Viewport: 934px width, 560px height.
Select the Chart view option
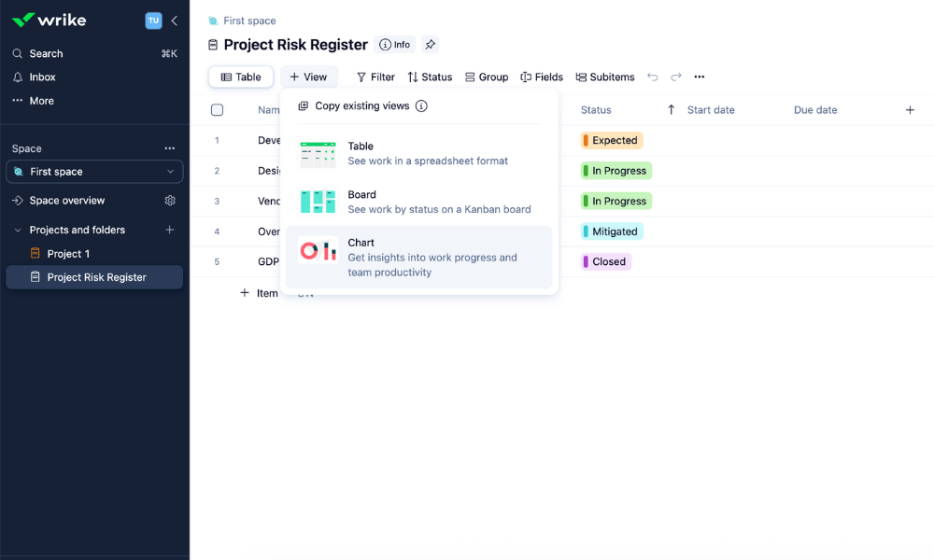pyautogui.click(x=418, y=258)
